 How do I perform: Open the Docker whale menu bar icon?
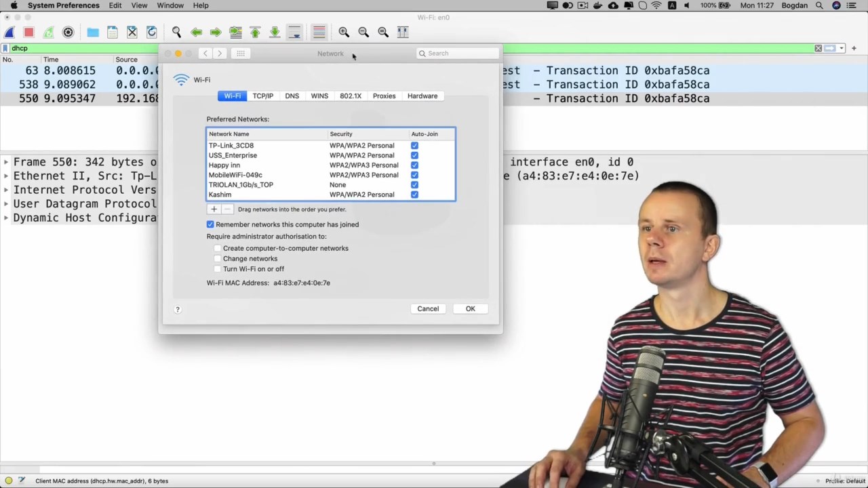[598, 5]
